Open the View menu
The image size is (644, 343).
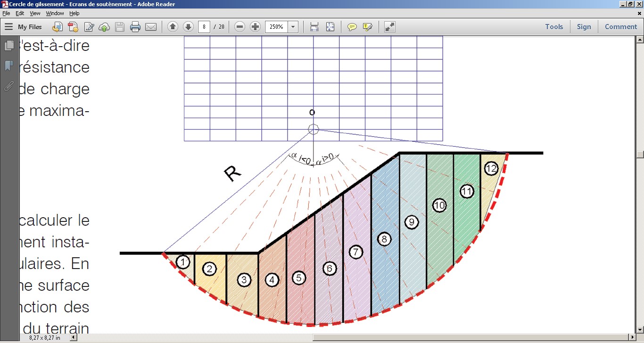coord(35,13)
